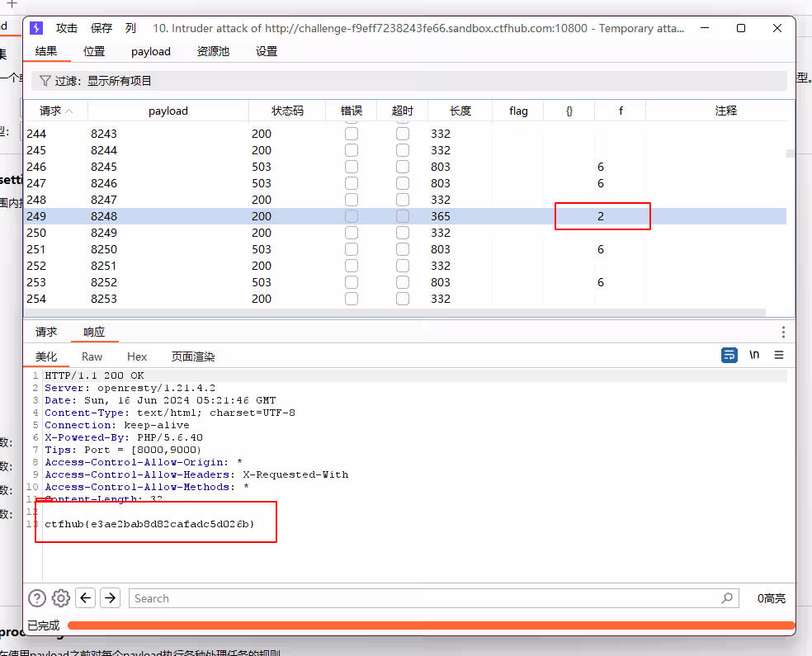Switch to the payload tab
Screen dimensions: 812x656
coord(151,51)
